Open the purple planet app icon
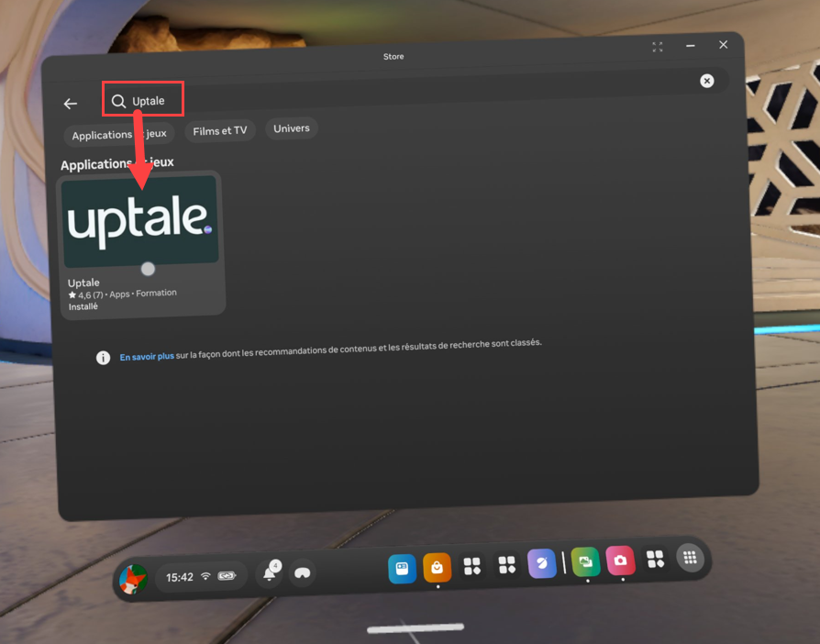 point(542,563)
